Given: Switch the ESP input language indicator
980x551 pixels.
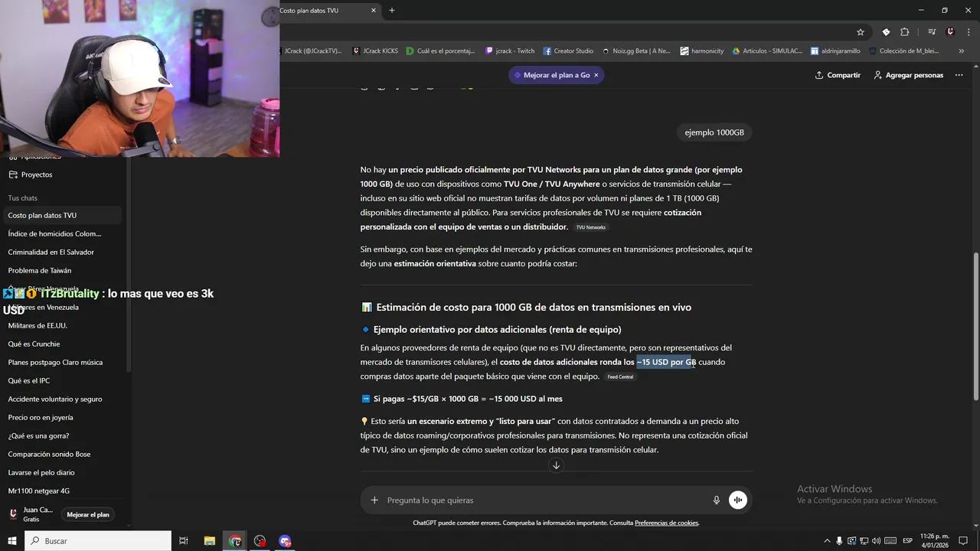Looking at the screenshot, I should click(908, 541).
